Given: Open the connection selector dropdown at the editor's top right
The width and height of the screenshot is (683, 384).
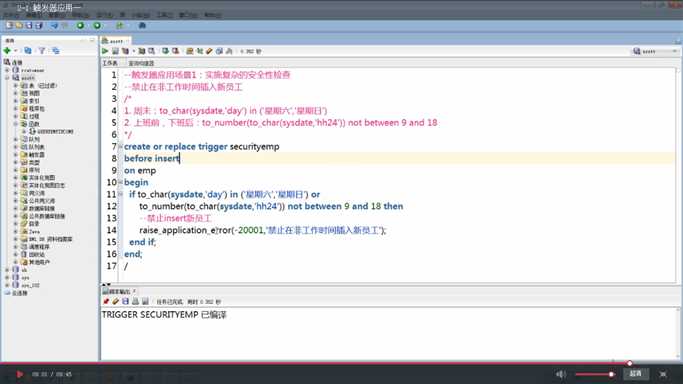Looking at the screenshot, I should click(x=656, y=51).
